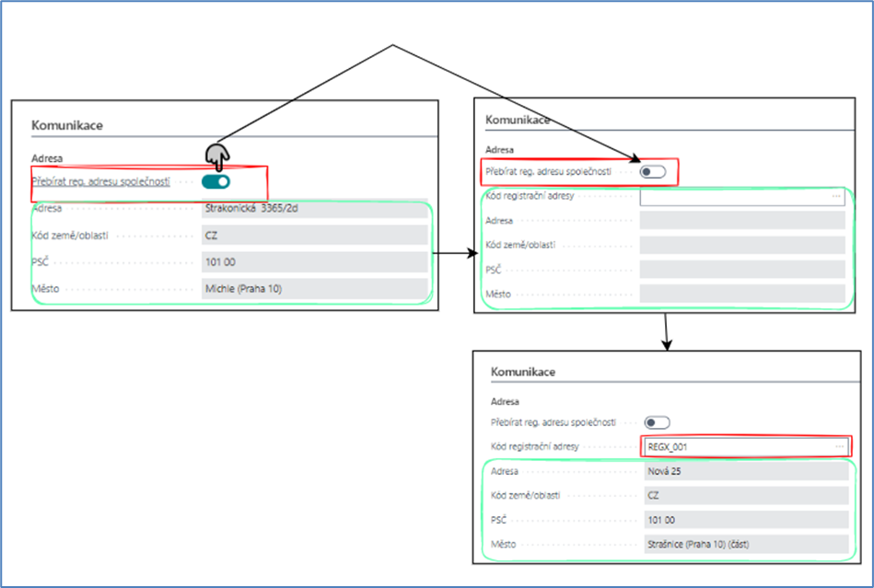Click the Nová 25 address field
The height and width of the screenshot is (588, 874).
click(x=744, y=471)
